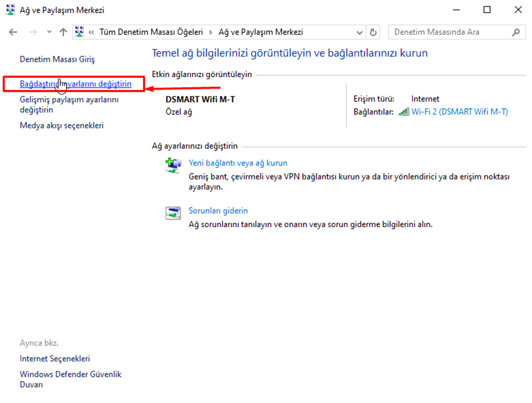Click the DSMART Wifi M-T network name
Screen dimensions: 532x403
[x=200, y=99]
